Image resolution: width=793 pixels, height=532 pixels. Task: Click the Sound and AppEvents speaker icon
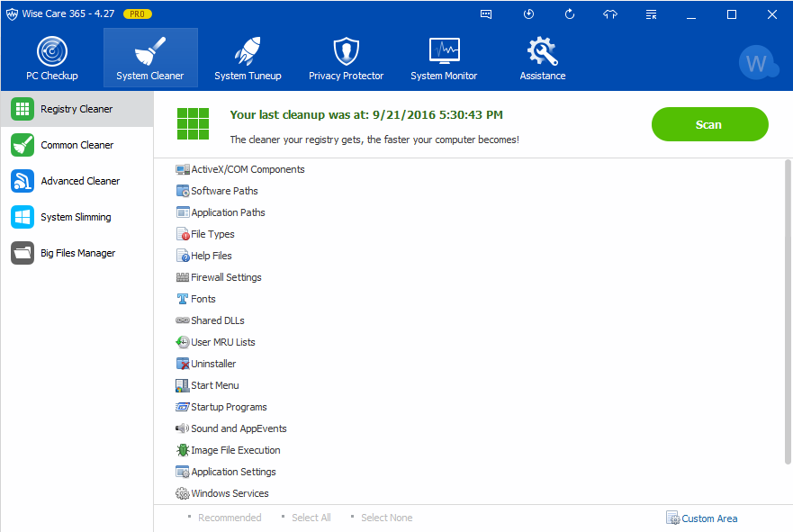point(183,428)
